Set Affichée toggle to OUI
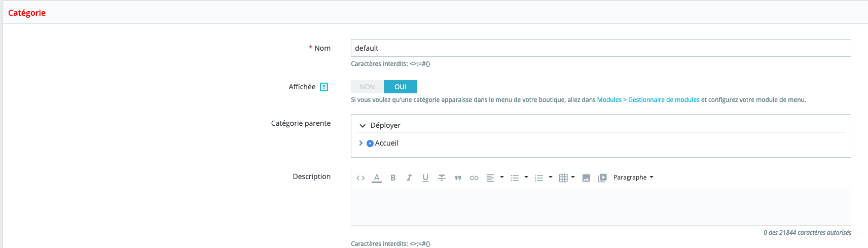 click(x=400, y=87)
